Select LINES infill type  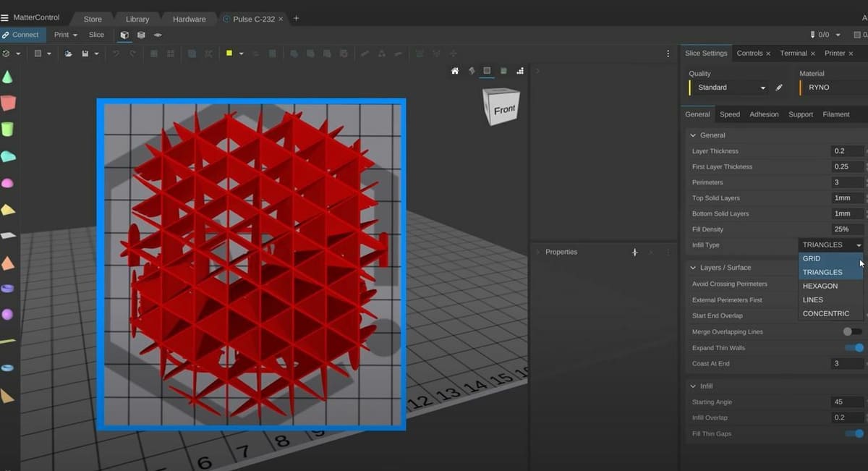[x=830, y=300]
